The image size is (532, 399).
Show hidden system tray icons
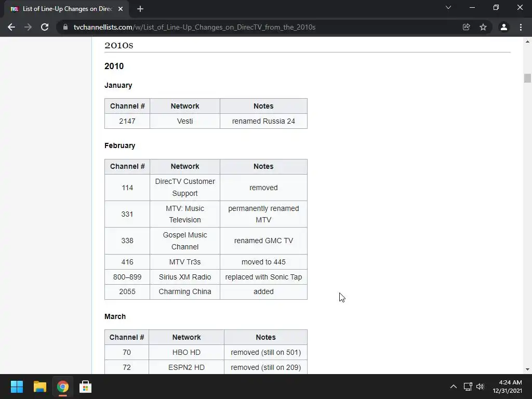coord(453,387)
